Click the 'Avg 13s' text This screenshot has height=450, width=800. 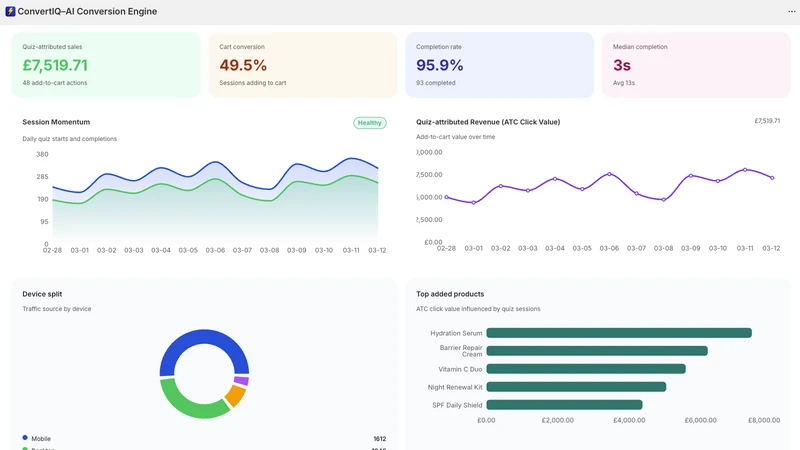623,83
